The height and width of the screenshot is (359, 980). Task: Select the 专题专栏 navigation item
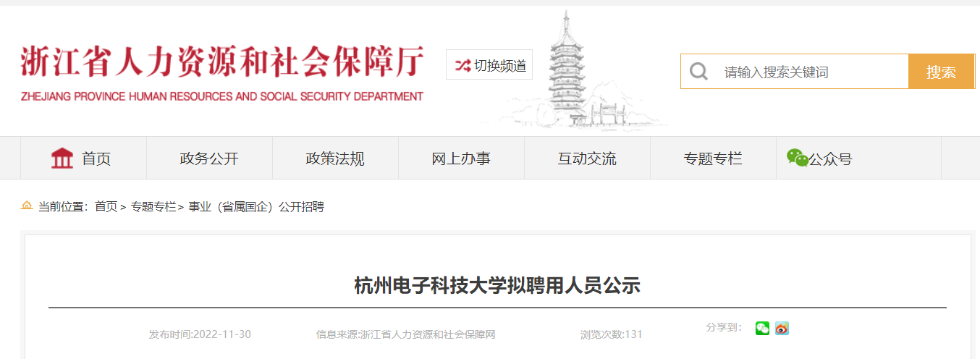coord(713,159)
